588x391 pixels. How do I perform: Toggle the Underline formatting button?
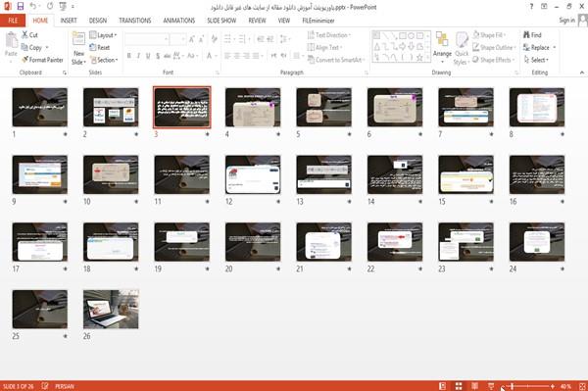148,56
